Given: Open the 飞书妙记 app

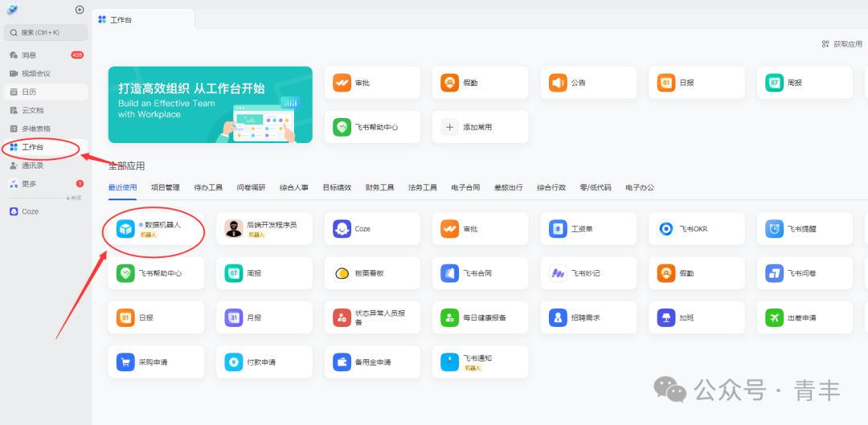Looking at the screenshot, I should [x=588, y=273].
